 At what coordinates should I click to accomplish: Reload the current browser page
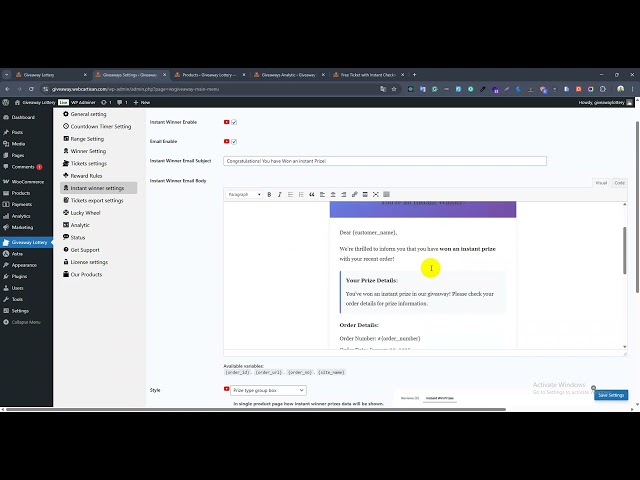[31, 89]
